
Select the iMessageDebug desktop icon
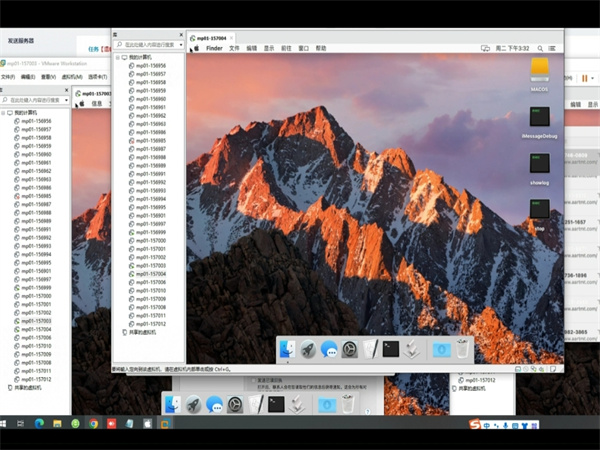[x=540, y=117]
